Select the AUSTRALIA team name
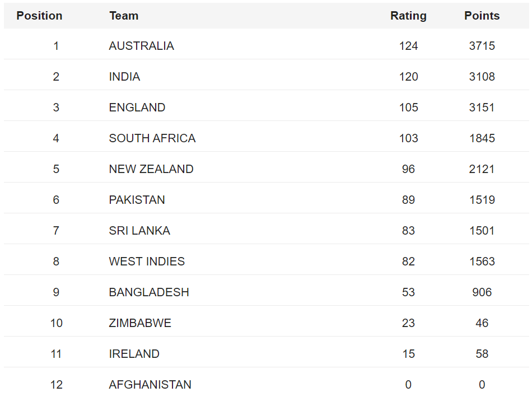The width and height of the screenshot is (532, 406). tap(141, 46)
